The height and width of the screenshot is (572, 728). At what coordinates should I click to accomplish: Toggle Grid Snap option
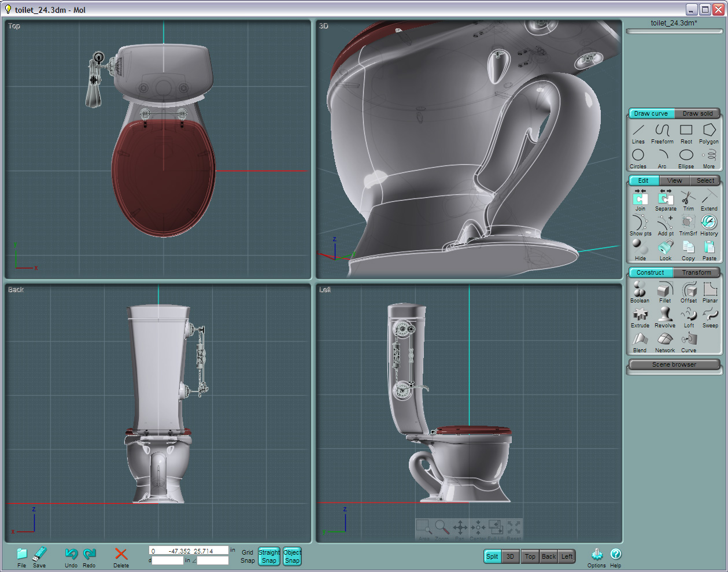(x=247, y=556)
